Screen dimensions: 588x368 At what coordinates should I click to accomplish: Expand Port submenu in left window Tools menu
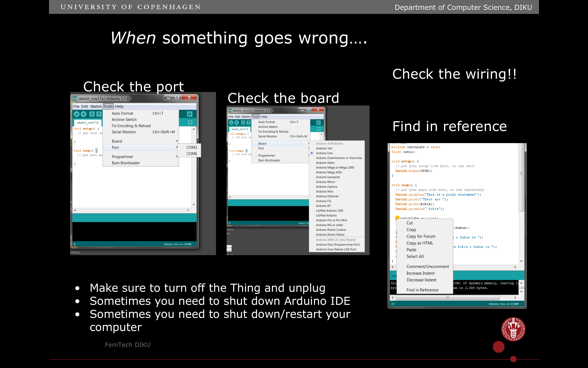pyautogui.click(x=141, y=147)
